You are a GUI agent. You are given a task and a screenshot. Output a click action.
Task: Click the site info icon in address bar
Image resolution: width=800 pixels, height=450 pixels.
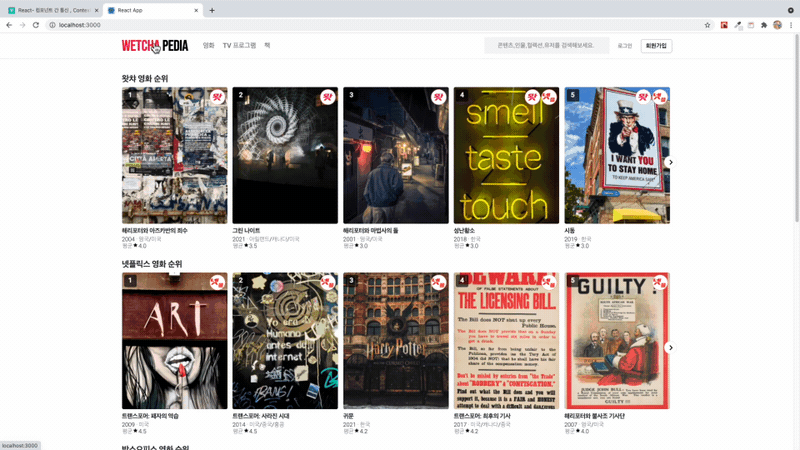click(x=52, y=25)
